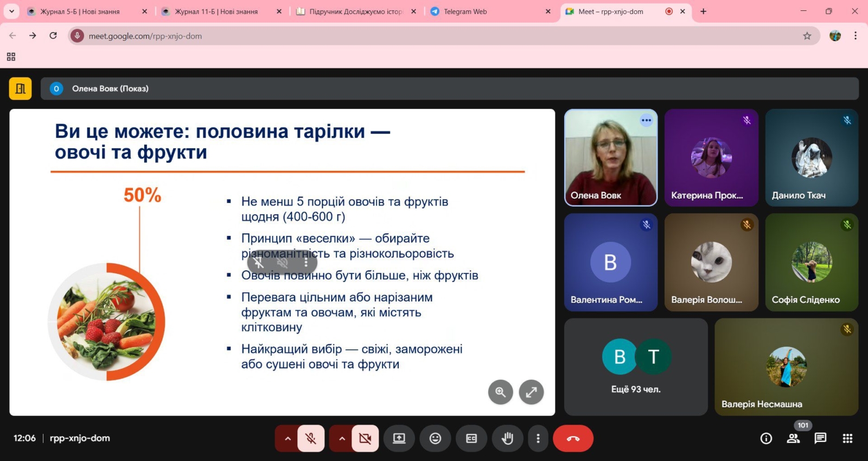Expand video settings arrow beside camera
868x461 pixels.
[342, 438]
